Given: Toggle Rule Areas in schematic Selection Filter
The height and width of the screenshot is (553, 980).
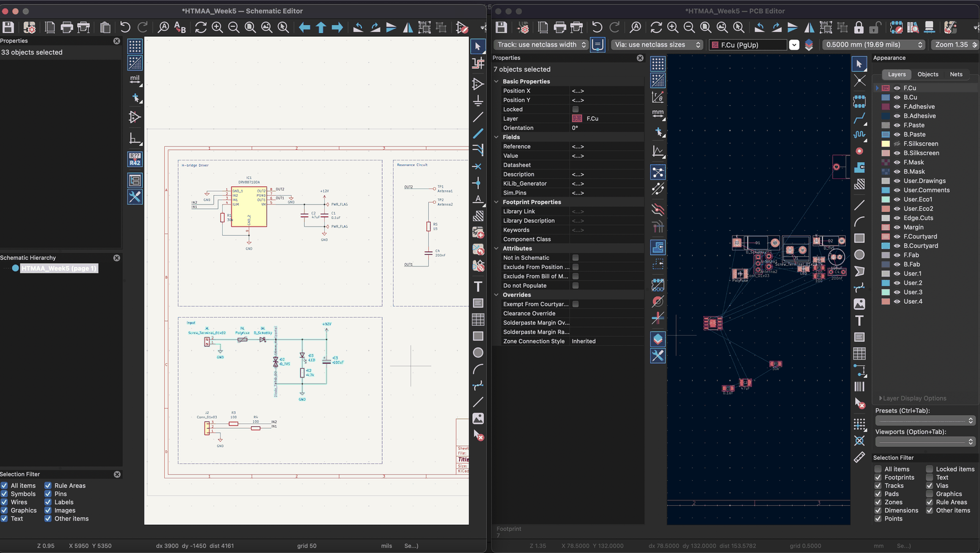Looking at the screenshot, I should 48,486.
